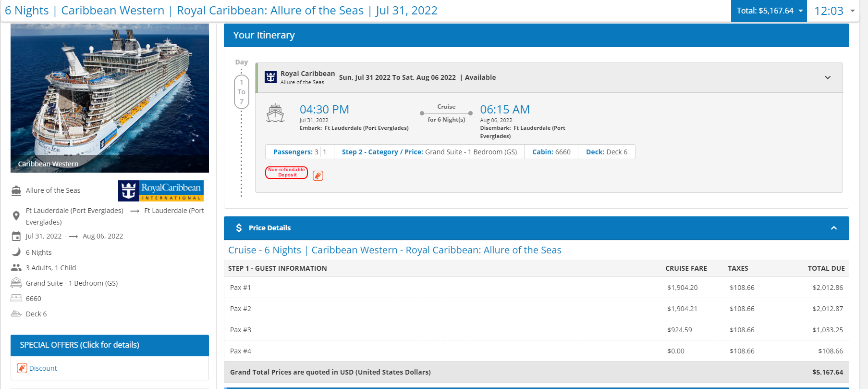Collapse the Price Details section
Viewport: 868px width, 389px height.
(x=834, y=228)
